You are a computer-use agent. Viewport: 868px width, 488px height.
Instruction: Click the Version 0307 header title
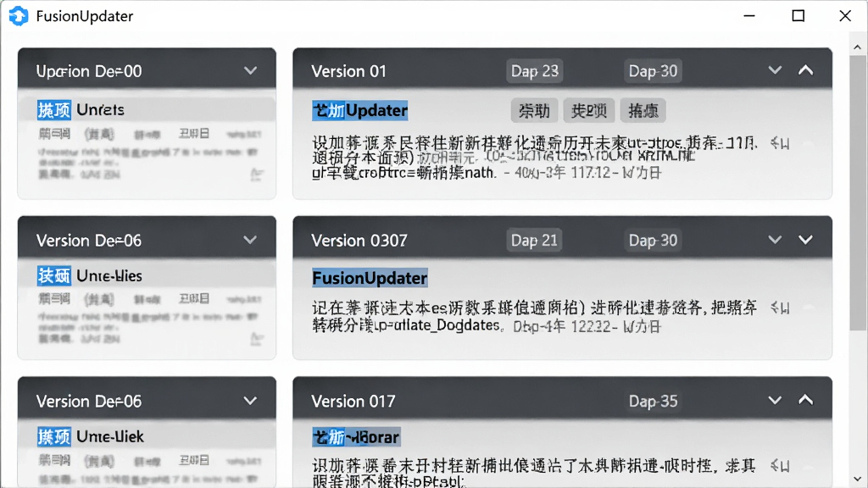[359, 241]
